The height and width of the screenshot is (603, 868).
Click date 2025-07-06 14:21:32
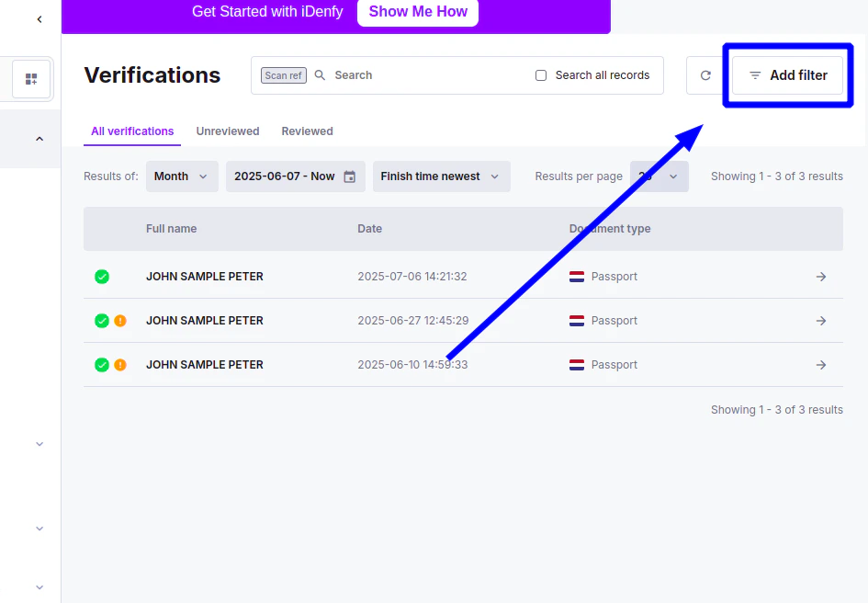coord(412,277)
